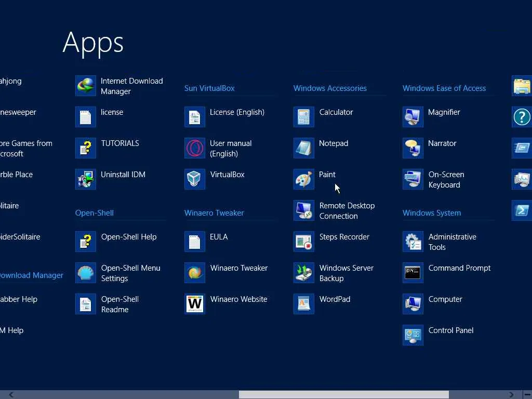This screenshot has width=532, height=399.
Task: Open the Open-Shell Help icon
Action: 86,242
